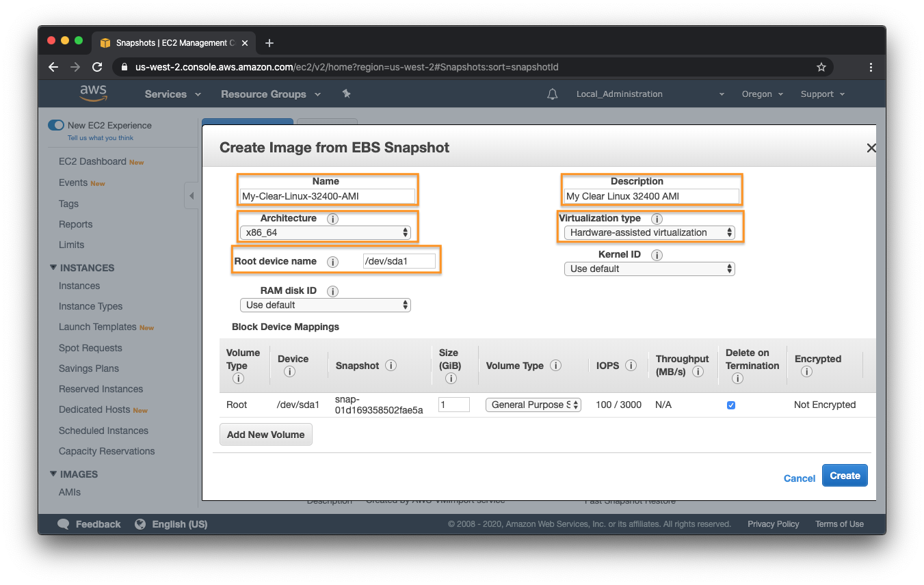Open the notifications bell

click(x=553, y=94)
